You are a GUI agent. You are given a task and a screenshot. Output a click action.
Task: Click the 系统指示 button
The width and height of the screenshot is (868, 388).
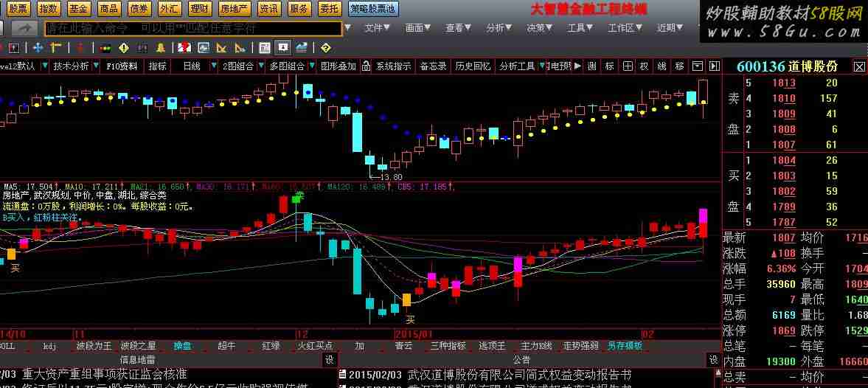(x=394, y=66)
